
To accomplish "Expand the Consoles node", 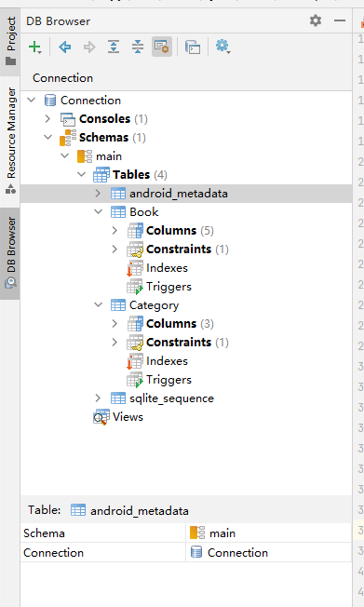I will [x=47, y=118].
